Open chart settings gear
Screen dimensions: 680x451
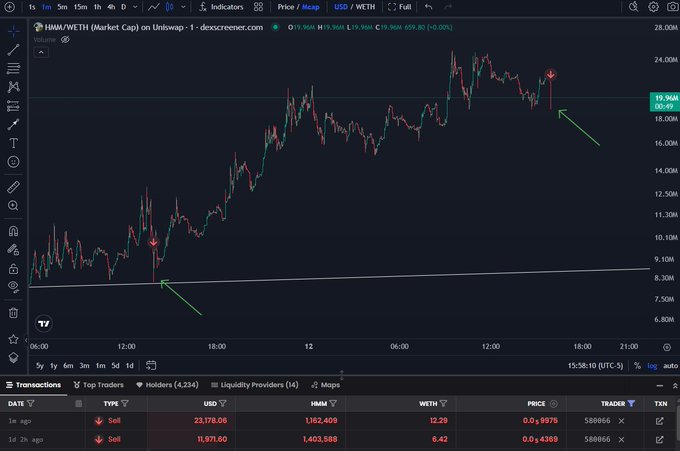click(x=653, y=7)
